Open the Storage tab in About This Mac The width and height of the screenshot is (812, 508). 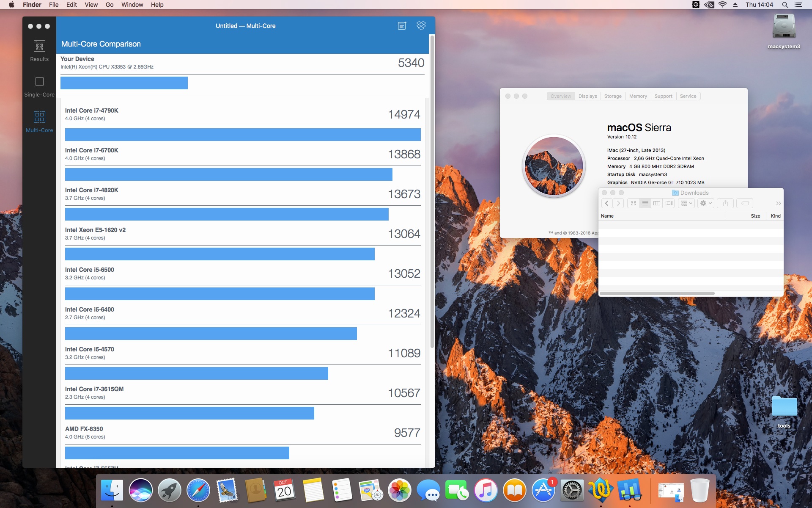pos(612,96)
